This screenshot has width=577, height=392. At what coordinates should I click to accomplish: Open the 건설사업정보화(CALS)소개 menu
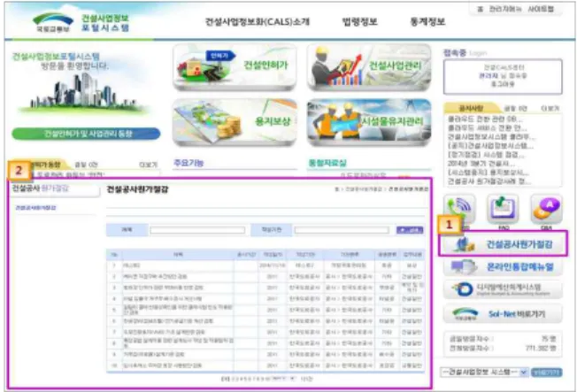click(258, 22)
